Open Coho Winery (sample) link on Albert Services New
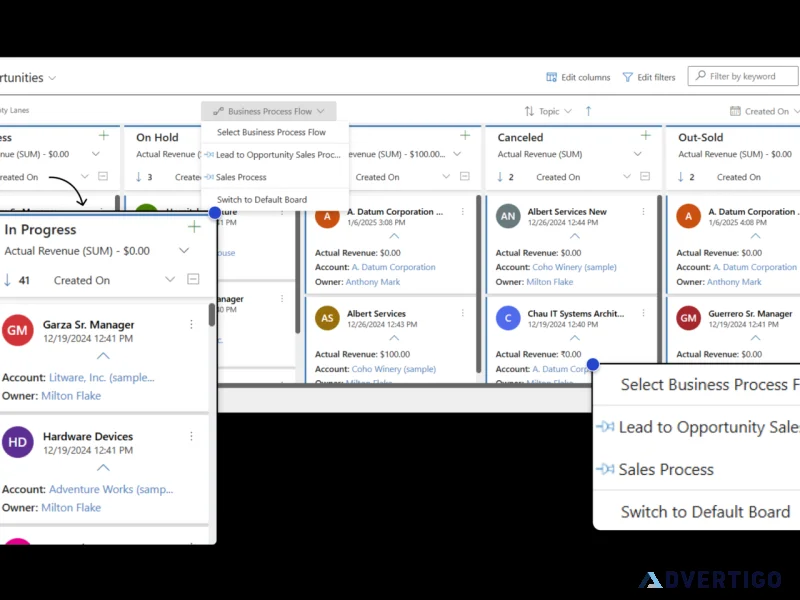800x600 pixels. tap(574, 267)
